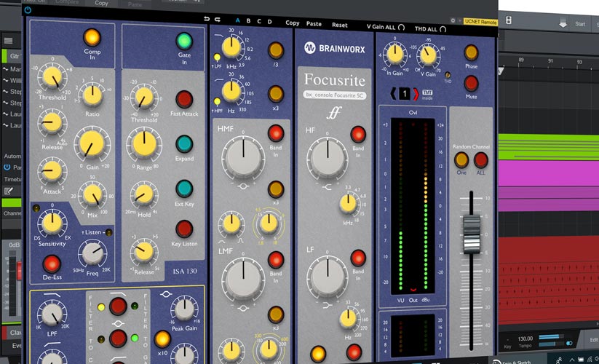This screenshot has height=364, width=599.
Task: Click the Brainworx logo icon
Action: tap(309, 49)
